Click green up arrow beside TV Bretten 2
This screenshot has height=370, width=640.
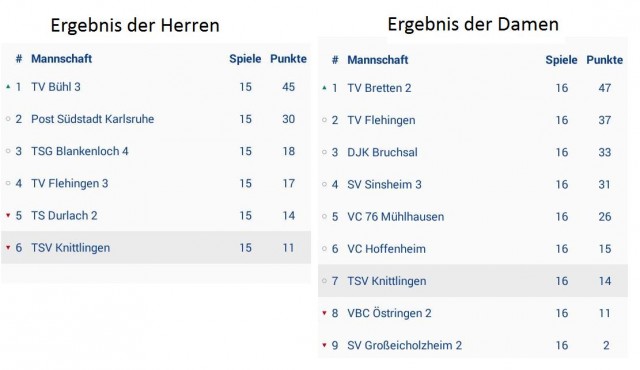[324, 88]
